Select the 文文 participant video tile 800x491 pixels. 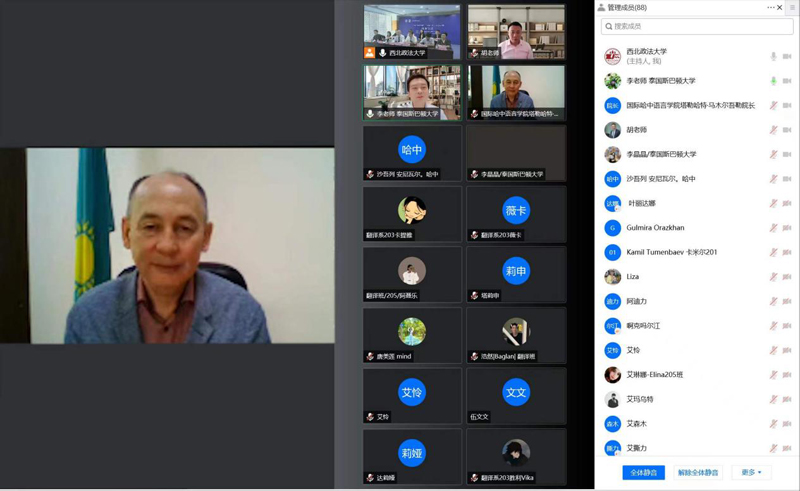[516, 394]
